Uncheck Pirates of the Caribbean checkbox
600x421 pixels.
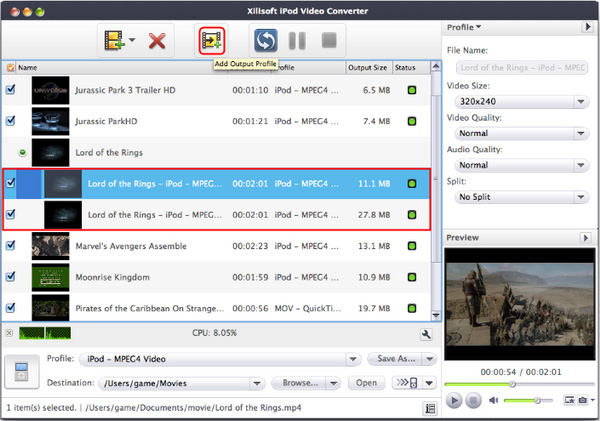point(11,307)
